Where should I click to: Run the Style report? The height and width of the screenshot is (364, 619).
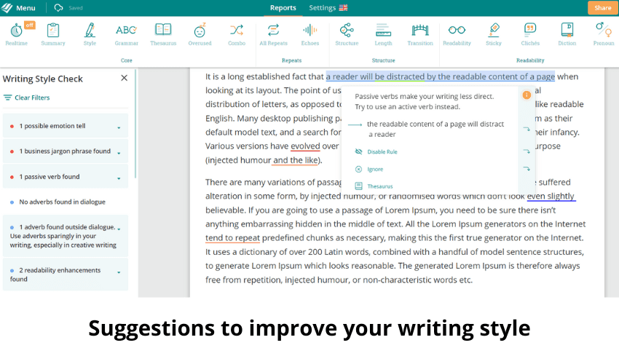pos(90,34)
